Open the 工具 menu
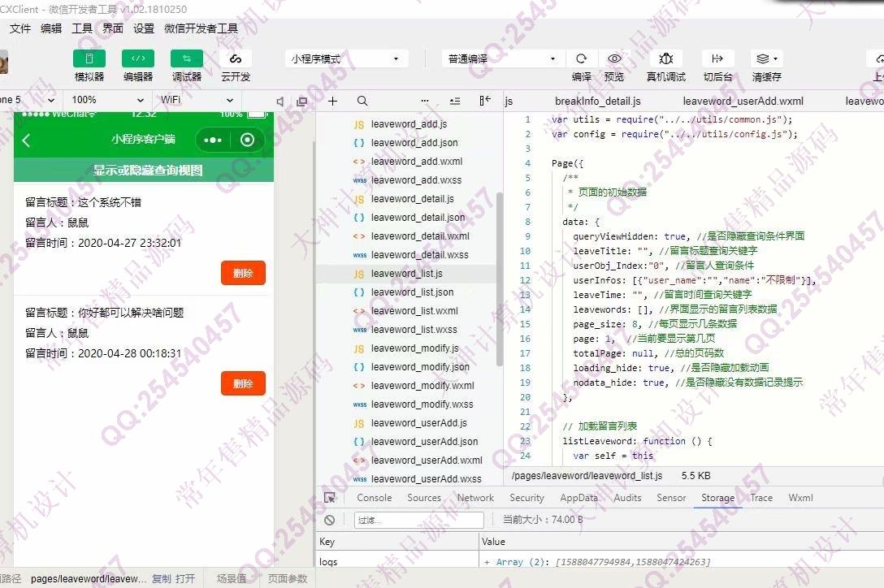This screenshot has width=884, height=588. [x=82, y=28]
